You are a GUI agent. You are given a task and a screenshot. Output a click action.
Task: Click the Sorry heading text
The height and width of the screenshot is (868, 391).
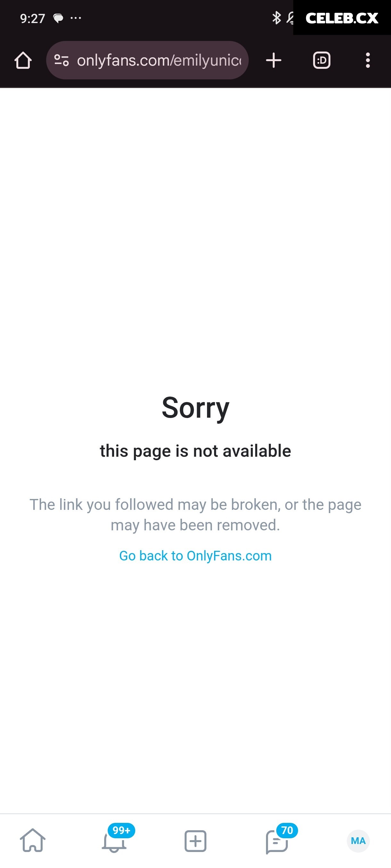coord(195,408)
